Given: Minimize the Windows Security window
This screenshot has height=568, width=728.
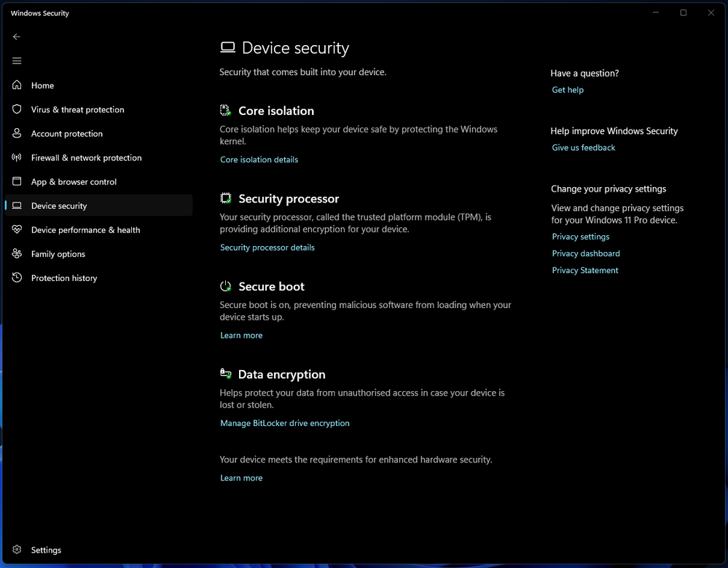Looking at the screenshot, I should click(x=656, y=12).
